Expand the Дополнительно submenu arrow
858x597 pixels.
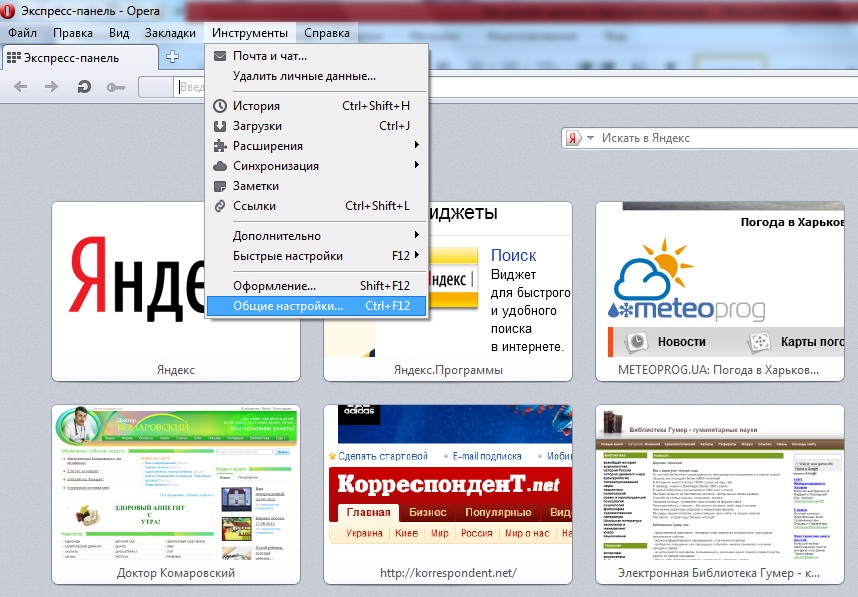417,235
